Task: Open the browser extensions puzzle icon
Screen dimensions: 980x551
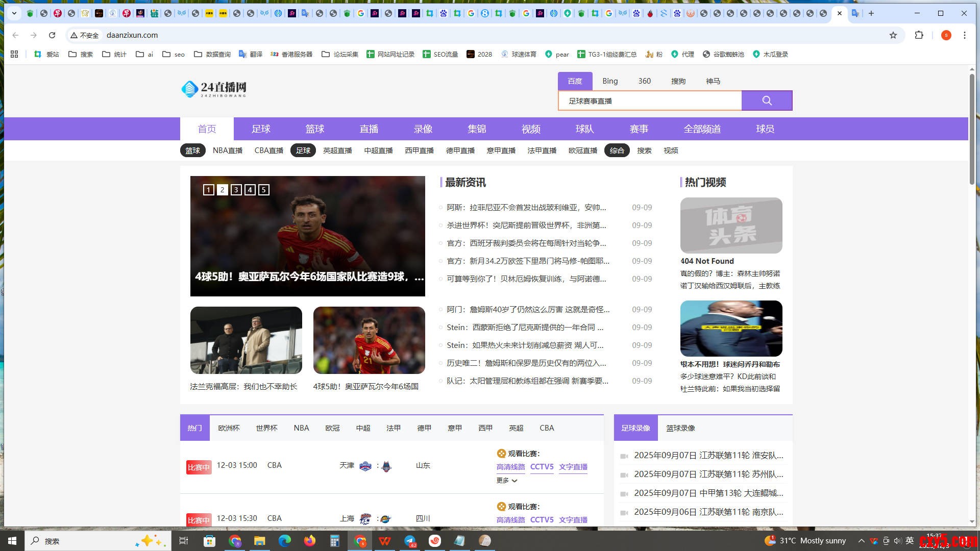Action: click(x=919, y=35)
